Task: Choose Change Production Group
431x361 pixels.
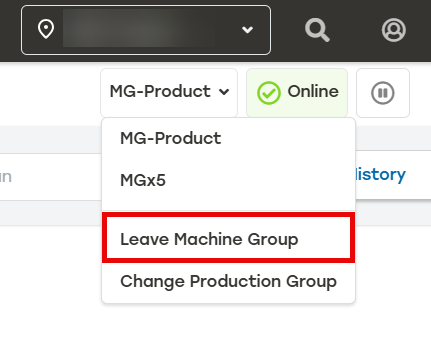Action: (228, 281)
